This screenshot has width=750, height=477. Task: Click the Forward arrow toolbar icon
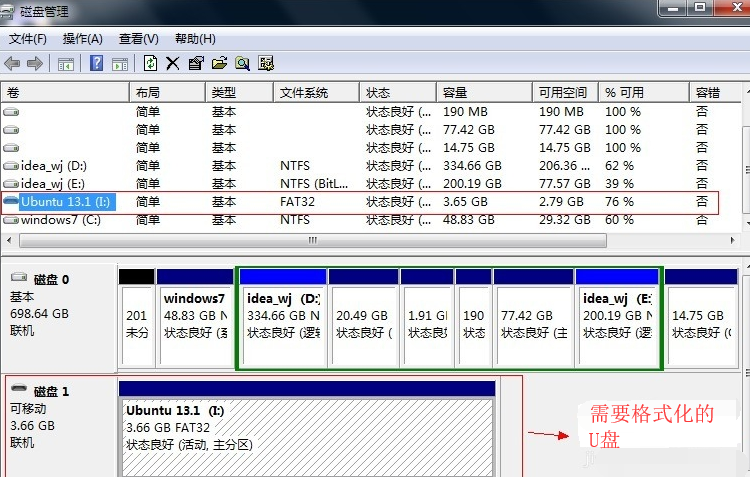35,64
